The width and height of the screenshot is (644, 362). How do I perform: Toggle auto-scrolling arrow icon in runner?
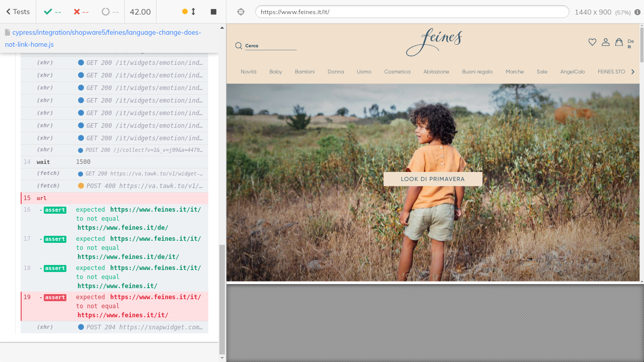pos(193,12)
